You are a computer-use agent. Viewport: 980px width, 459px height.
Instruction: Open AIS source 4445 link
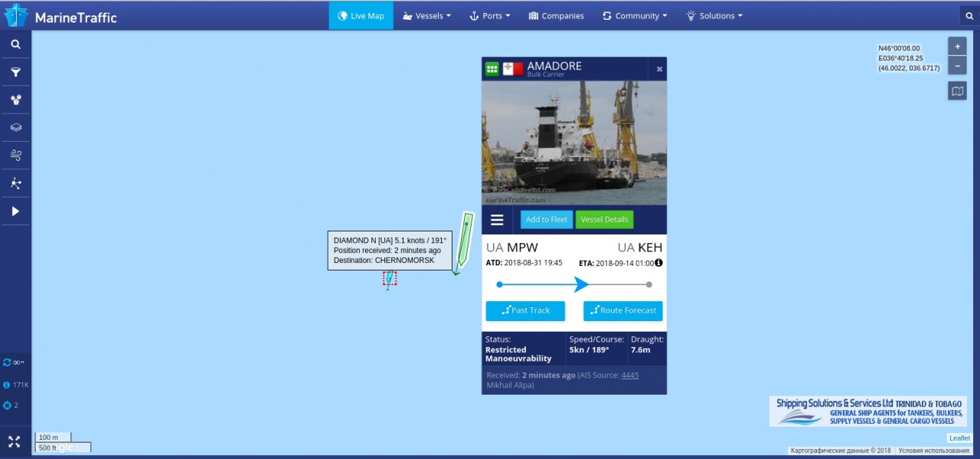click(x=630, y=375)
